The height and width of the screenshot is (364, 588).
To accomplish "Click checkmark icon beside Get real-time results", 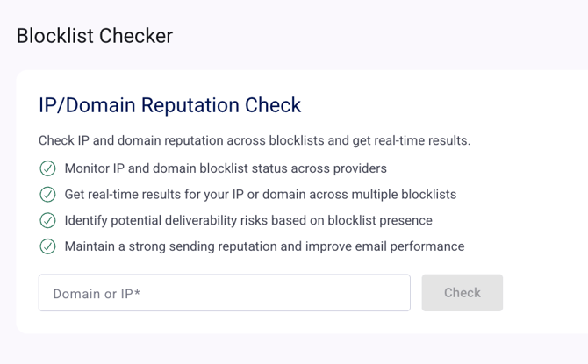I will click(x=47, y=195).
